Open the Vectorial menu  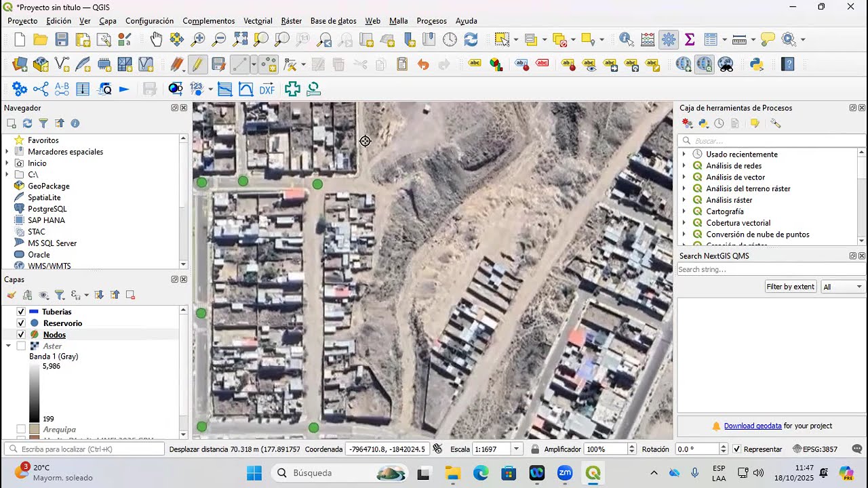pyautogui.click(x=258, y=21)
